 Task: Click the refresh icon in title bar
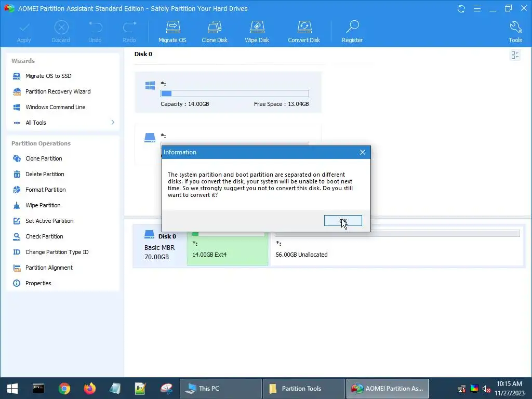pyautogui.click(x=461, y=9)
